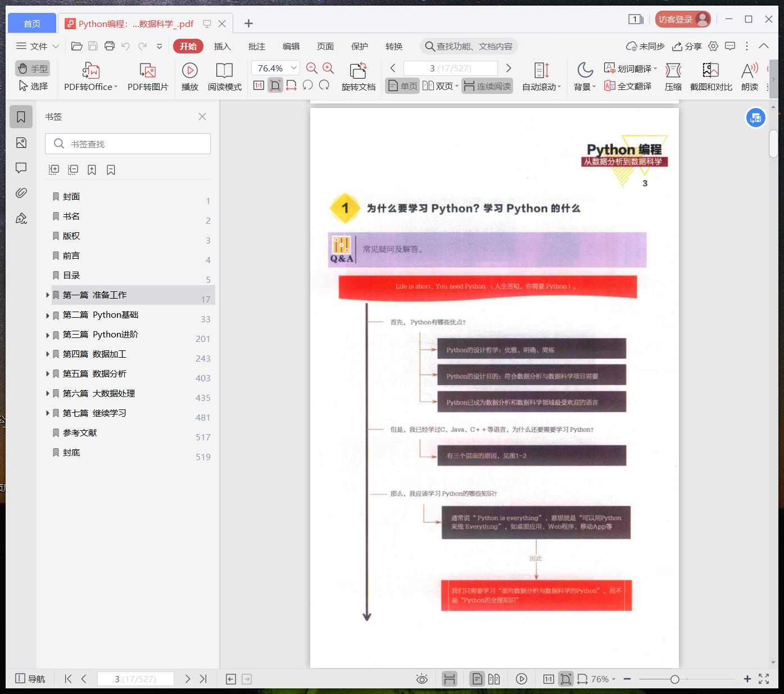The image size is (784, 694).
Task: Expand 第五篇 数据分析 bookmark
Action: click(x=48, y=374)
